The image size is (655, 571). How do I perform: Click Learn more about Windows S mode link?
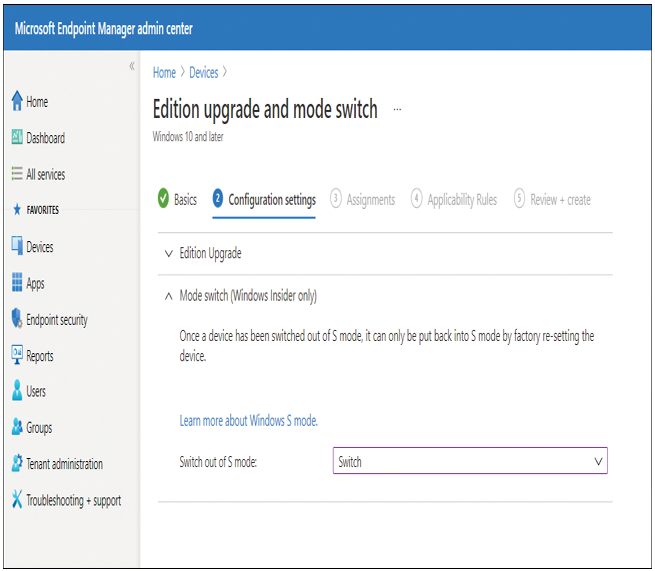click(x=249, y=421)
